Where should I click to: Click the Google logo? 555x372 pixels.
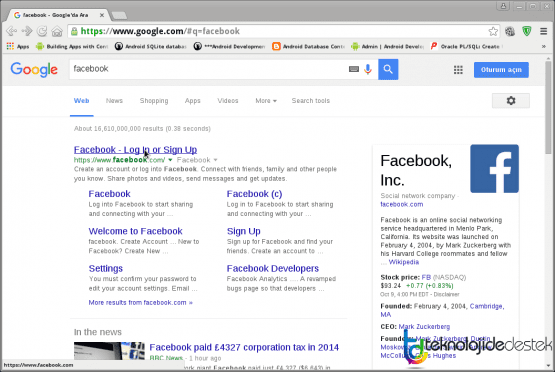tap(34, 69)
